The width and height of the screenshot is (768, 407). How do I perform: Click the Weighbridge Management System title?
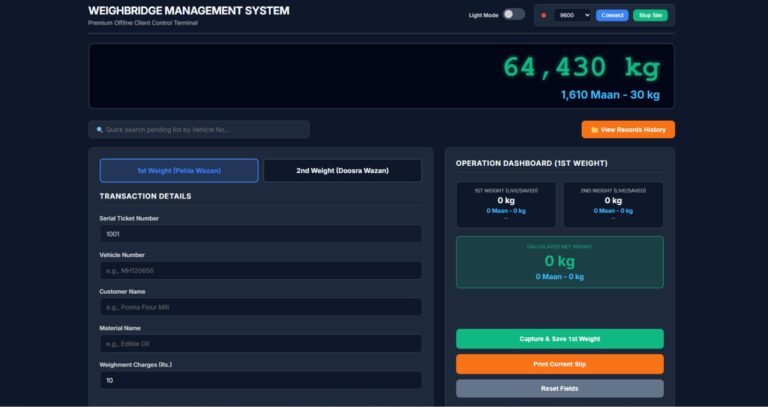[189, 10]
